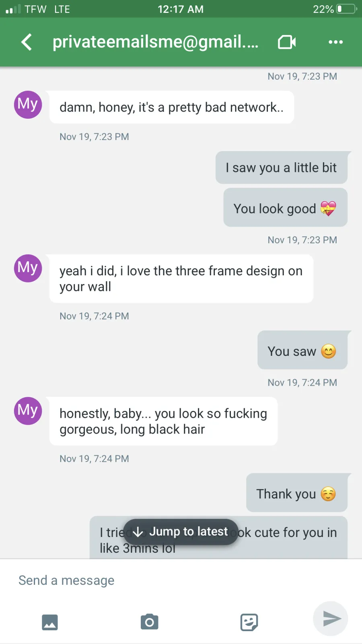Select the 'You look good' message bubble

286,207
